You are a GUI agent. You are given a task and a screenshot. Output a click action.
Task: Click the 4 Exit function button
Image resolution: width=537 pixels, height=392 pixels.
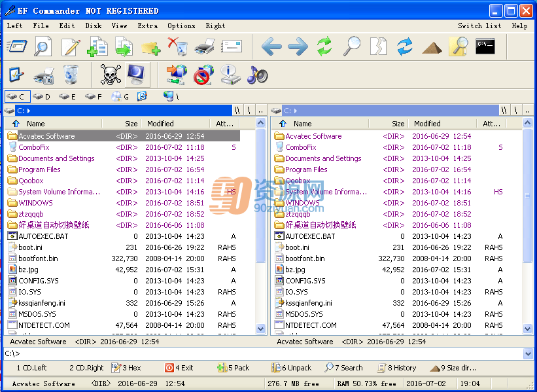pyautogui.click(x=179, y=368)
